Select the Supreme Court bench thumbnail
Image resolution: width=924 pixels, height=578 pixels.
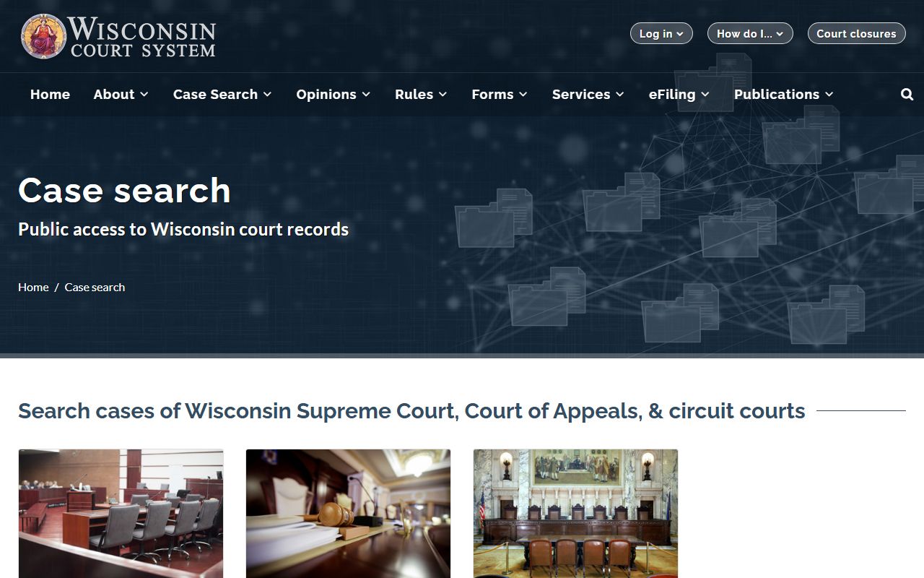pos(575,514)
